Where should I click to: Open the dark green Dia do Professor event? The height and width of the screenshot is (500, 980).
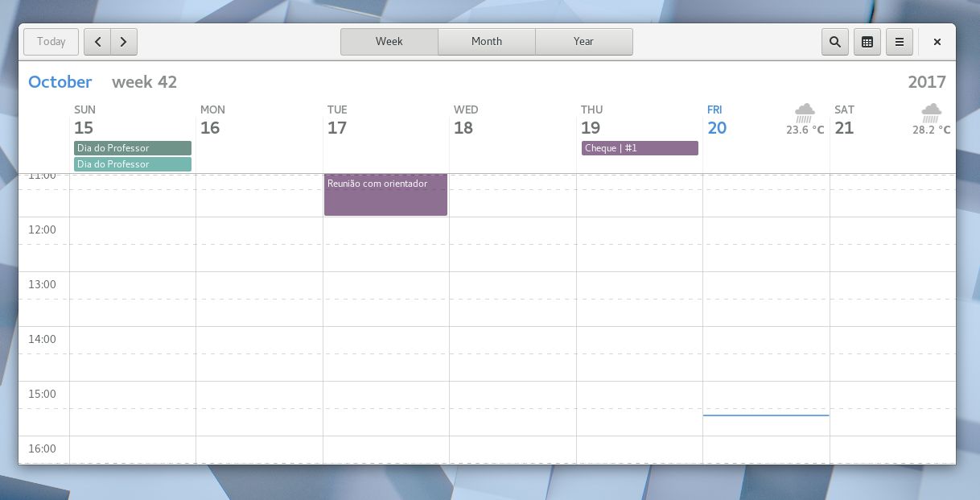(x=133, y=148)
